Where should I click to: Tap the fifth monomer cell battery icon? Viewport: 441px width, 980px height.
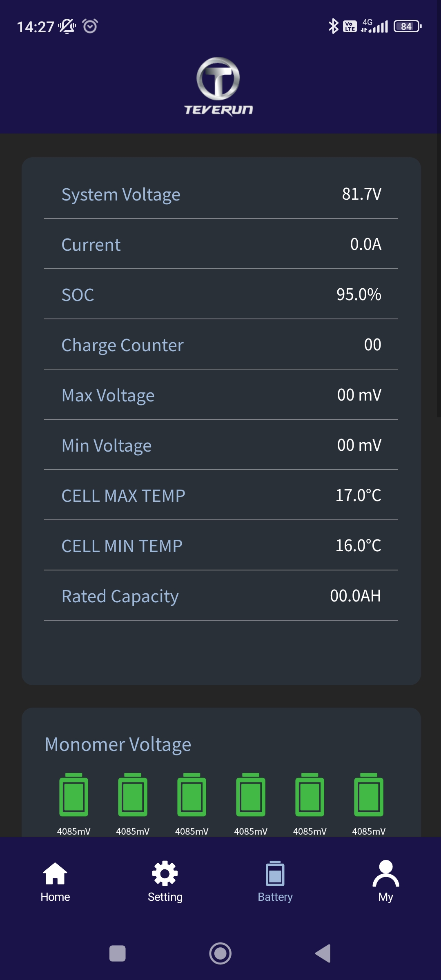[310, 795]
